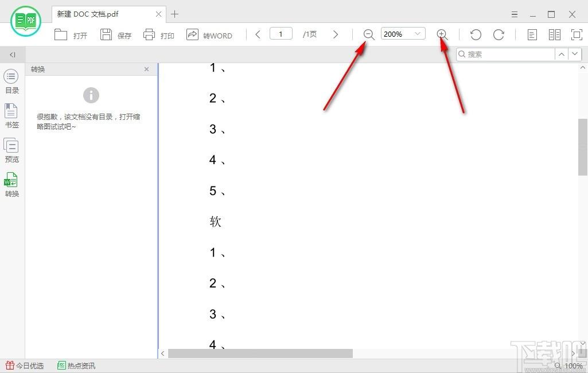Zoom out with the minus magnifier
The width and height of the screenshot is (588, 373).
click(369, 34)
